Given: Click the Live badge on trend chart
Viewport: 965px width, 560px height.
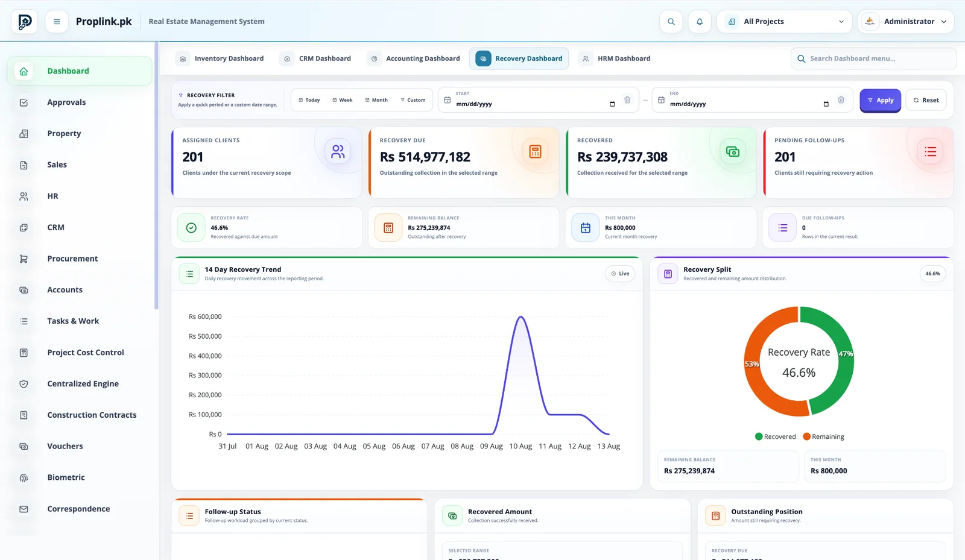Looking at the screenshot, I should tap(620, 274).
